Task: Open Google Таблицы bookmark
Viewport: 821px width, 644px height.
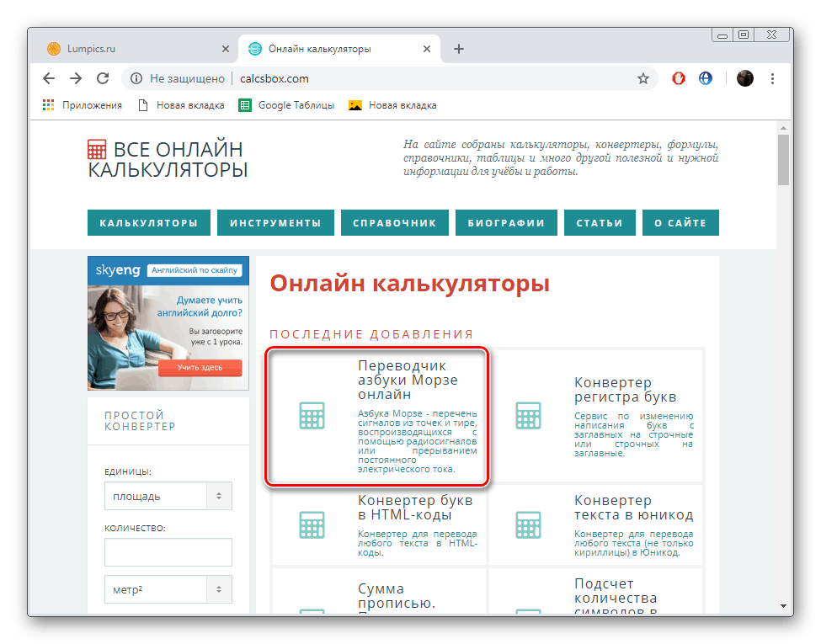Action: [286, 105]
